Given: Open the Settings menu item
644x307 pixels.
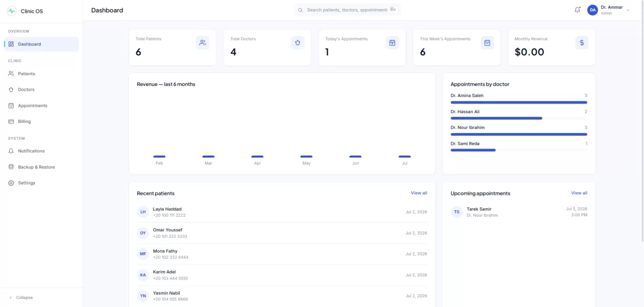Looking at the screenshot, I should coord(41,183).
